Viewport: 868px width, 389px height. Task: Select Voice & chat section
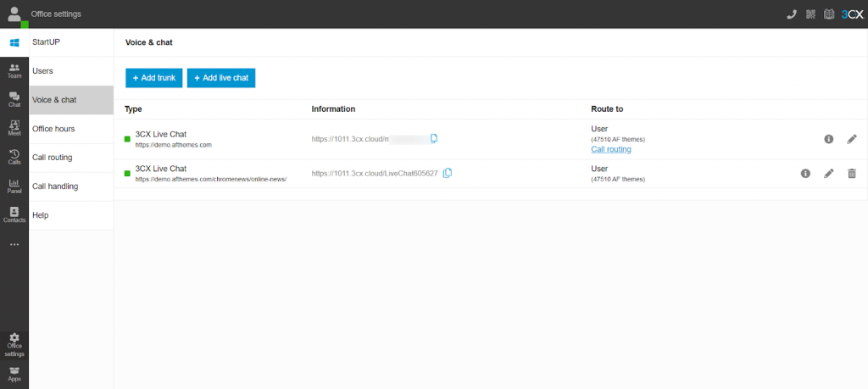(x=71, y=100)
